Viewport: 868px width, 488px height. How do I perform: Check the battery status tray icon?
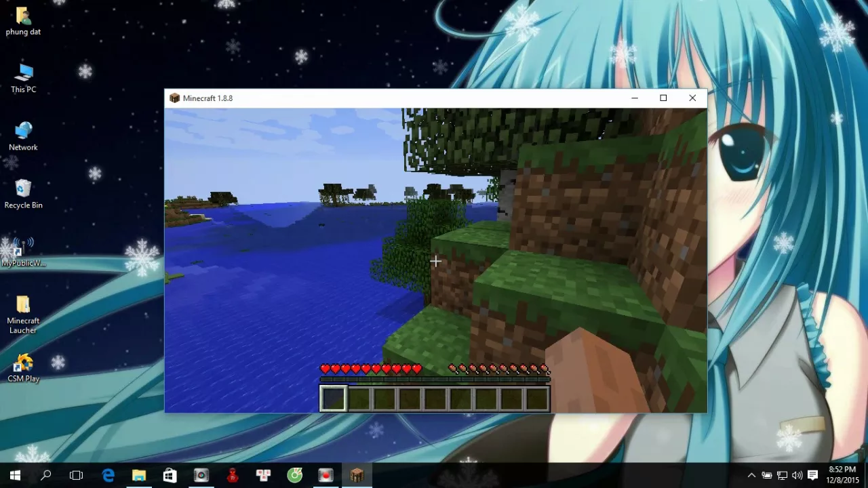coord(767,476)
